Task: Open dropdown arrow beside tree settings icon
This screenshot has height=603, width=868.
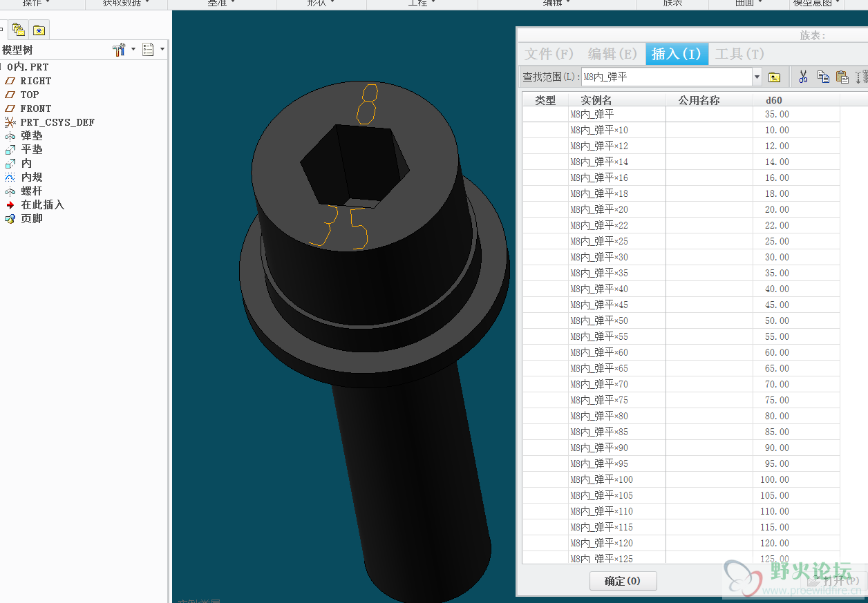Action: [133, 50]
